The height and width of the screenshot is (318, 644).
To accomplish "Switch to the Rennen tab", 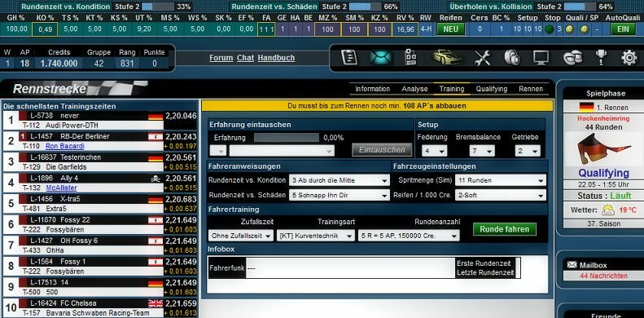I will (x=531, y=89).
